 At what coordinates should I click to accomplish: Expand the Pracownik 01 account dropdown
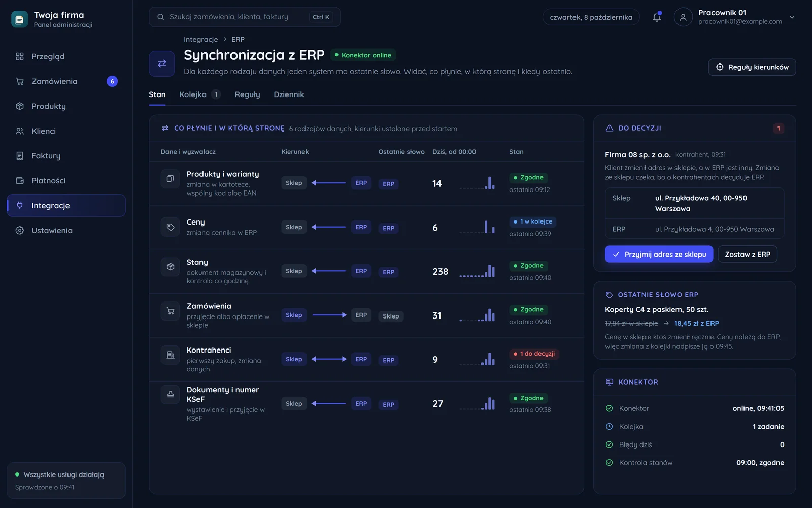point(792,17)
